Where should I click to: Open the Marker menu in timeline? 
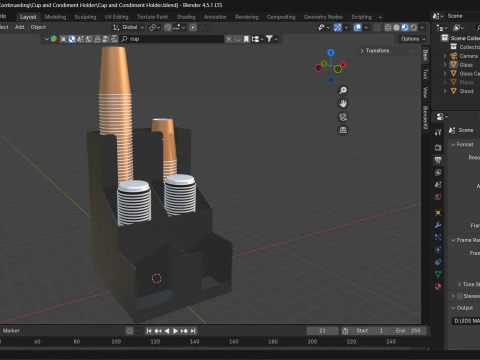(x=11, y=331)
